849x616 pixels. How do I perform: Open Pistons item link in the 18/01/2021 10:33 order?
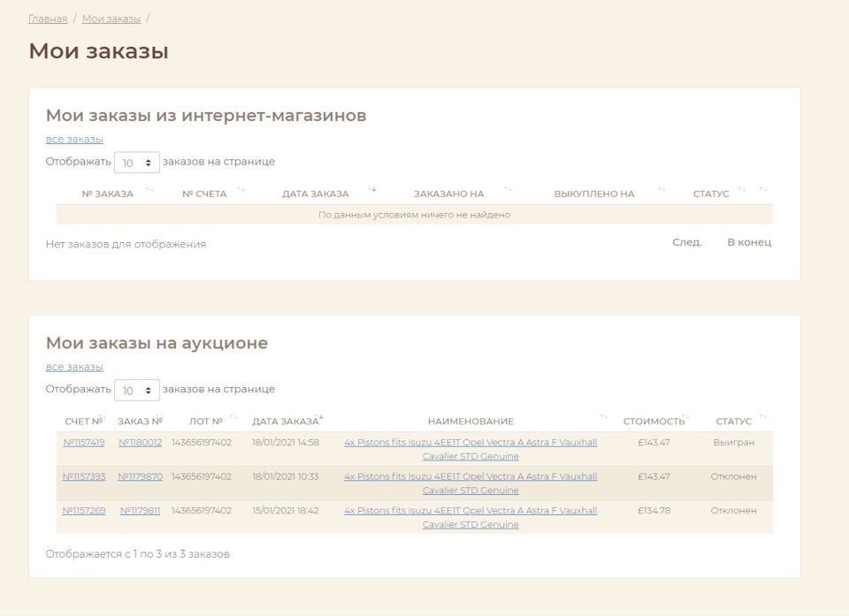pos(470,483)
